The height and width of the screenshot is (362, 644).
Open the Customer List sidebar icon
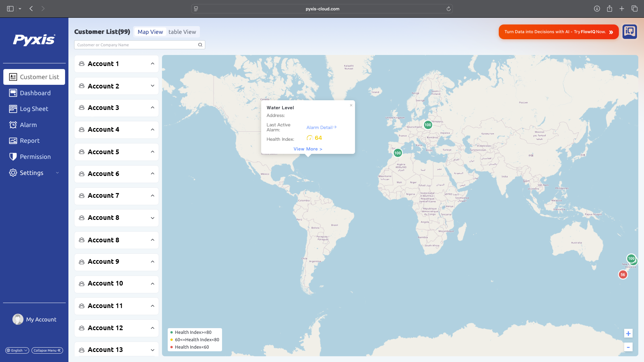[x=13, y=77]
